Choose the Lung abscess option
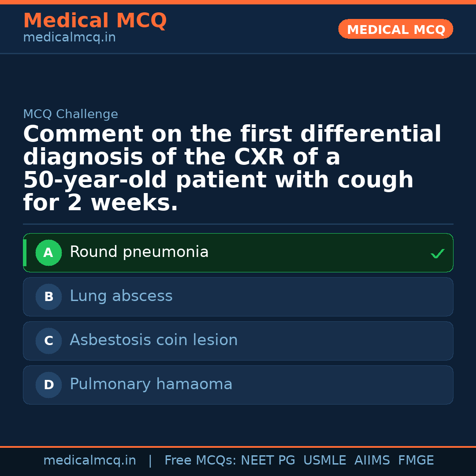476x476 pixels. tap(121, 296)
